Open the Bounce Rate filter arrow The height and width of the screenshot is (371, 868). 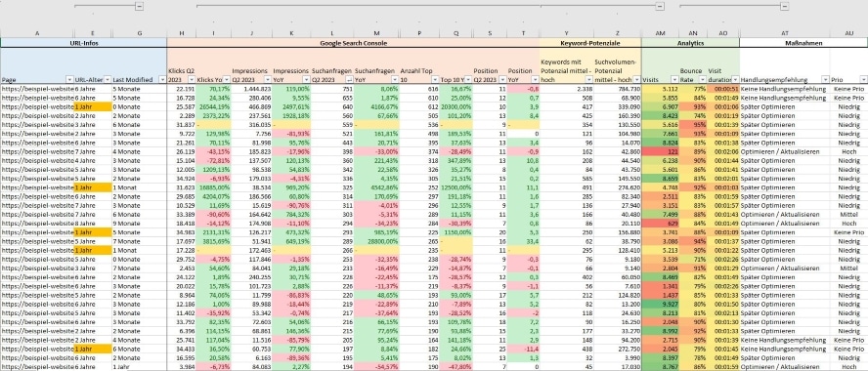tap(703, 79)
